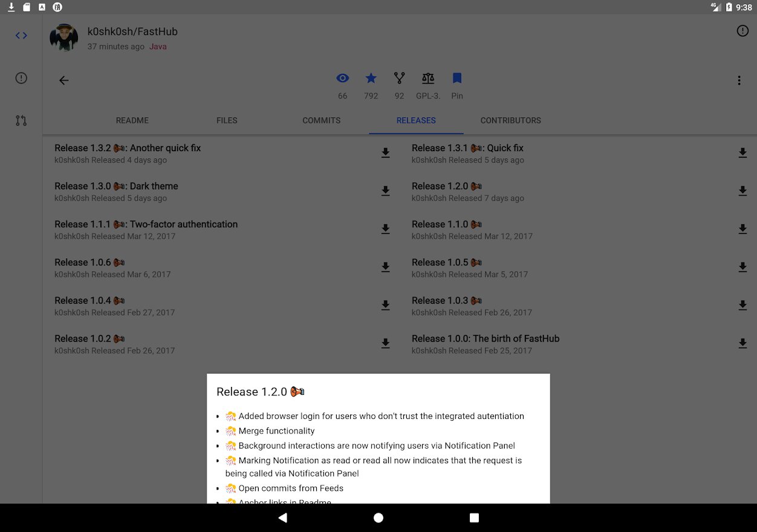Download Release 1.3.0 Dark theme
Image resolution: width=757 pixels, height=532 pixels.
point(385,191)
